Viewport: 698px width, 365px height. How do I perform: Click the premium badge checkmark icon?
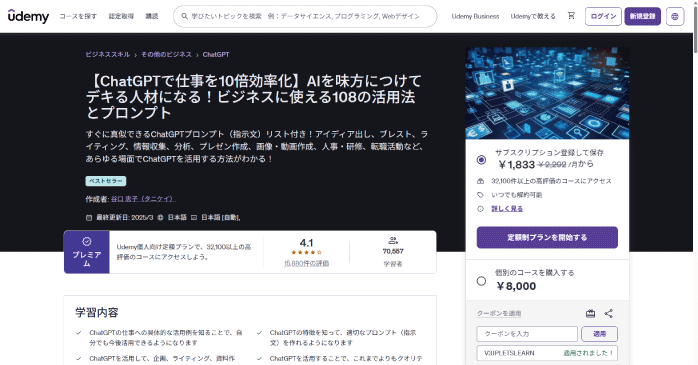click(86, 241)
